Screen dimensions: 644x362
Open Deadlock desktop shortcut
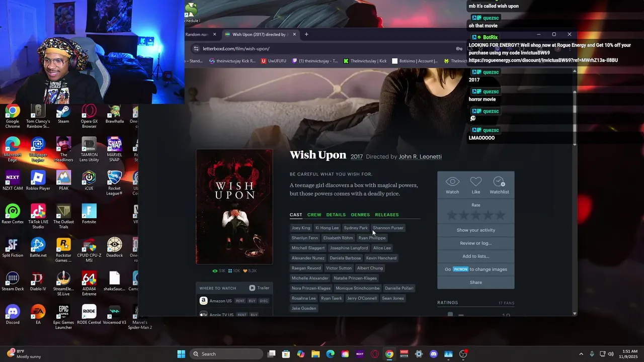114,248
